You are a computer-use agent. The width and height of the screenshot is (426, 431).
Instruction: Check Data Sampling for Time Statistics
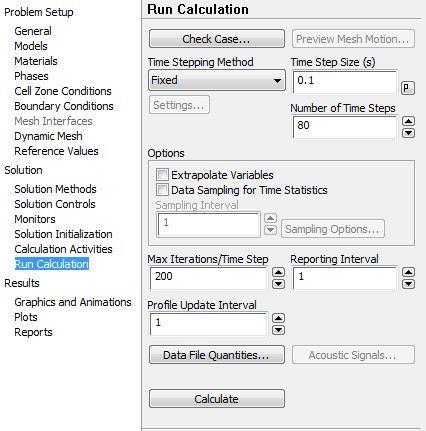pyautogui.click(x=162, y=190)
